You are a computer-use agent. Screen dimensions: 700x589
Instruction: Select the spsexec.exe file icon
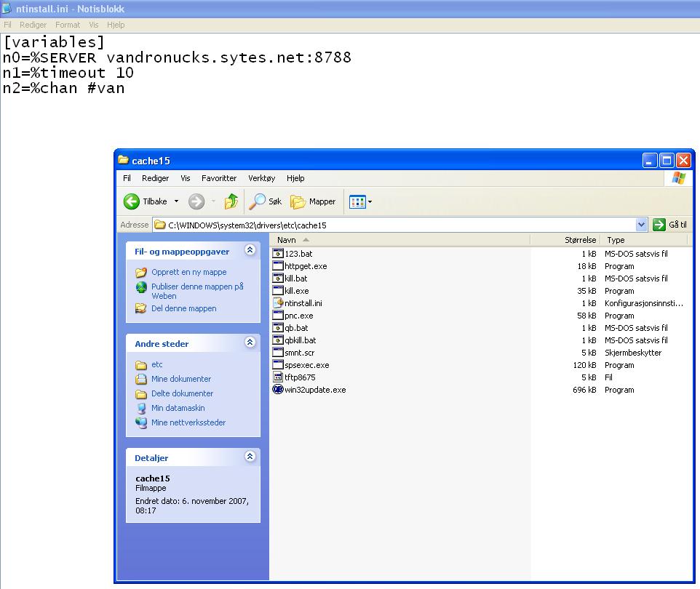pos(278,364)
